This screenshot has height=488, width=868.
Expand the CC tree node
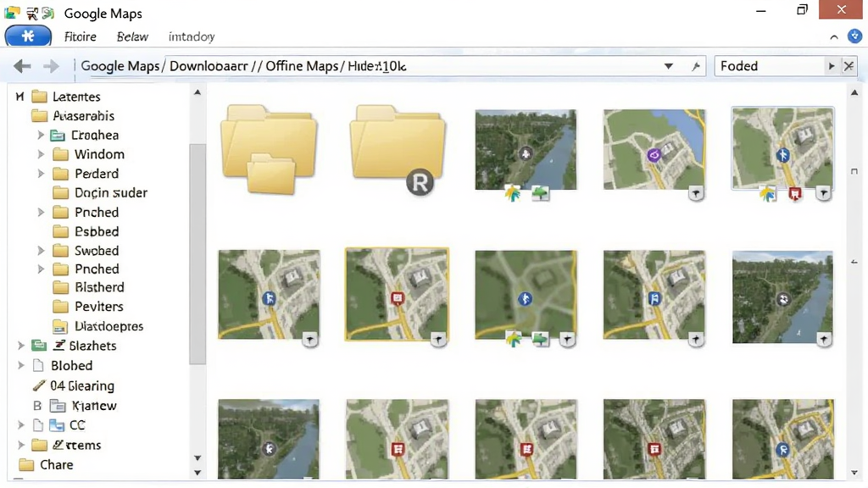pyautogui.click(x=21, y=425)
